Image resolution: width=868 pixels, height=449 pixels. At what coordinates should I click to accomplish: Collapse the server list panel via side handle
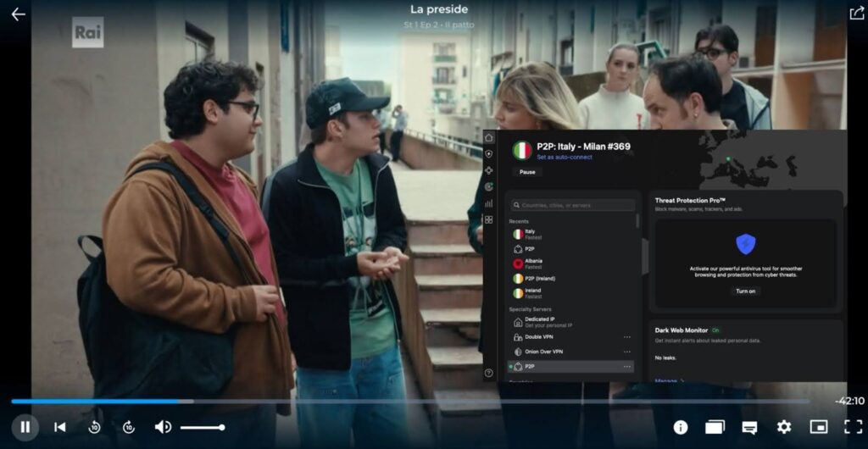(644, 257)
